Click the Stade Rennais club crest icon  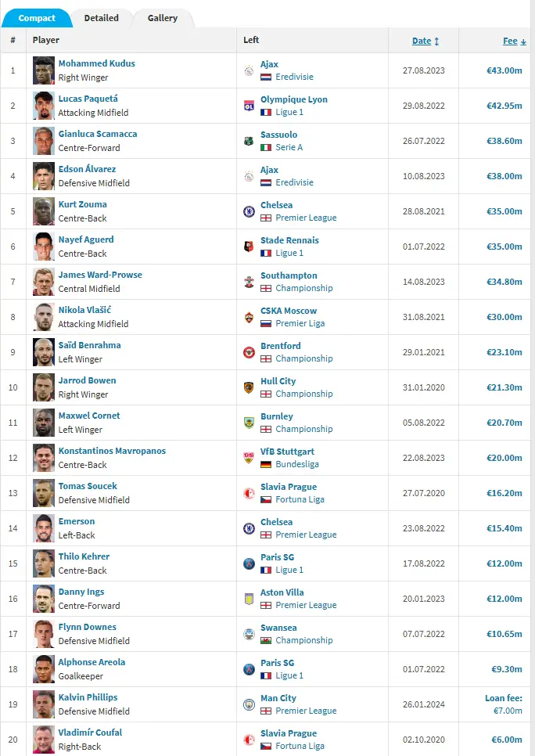(x=249, y=247)
